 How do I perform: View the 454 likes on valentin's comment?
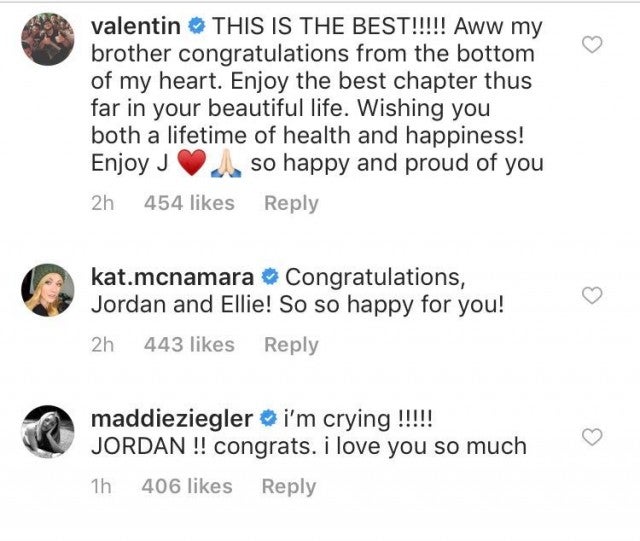point(189,203)
